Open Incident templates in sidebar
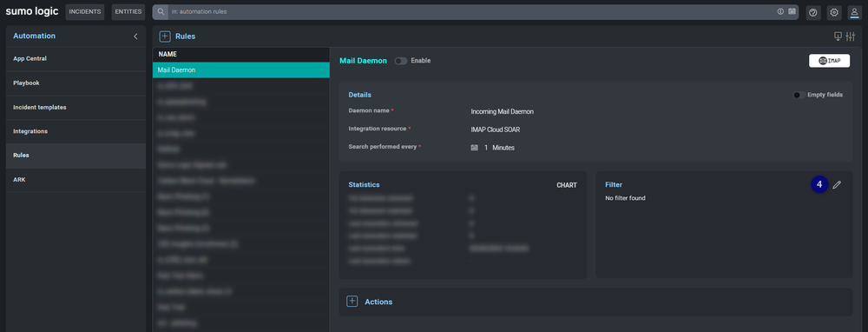This screenshot has width=868, height=332. [x=76, y=108]
